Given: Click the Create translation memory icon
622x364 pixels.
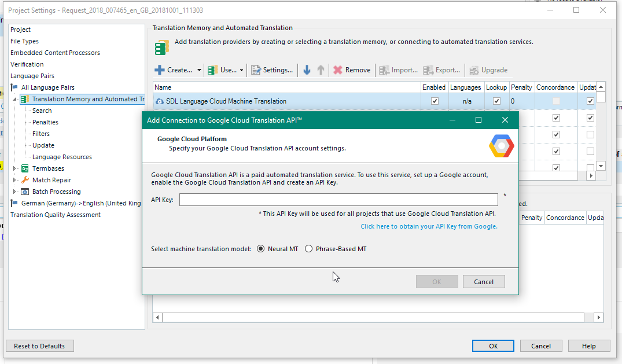Looking at the screenshot, I should point(160,70).
